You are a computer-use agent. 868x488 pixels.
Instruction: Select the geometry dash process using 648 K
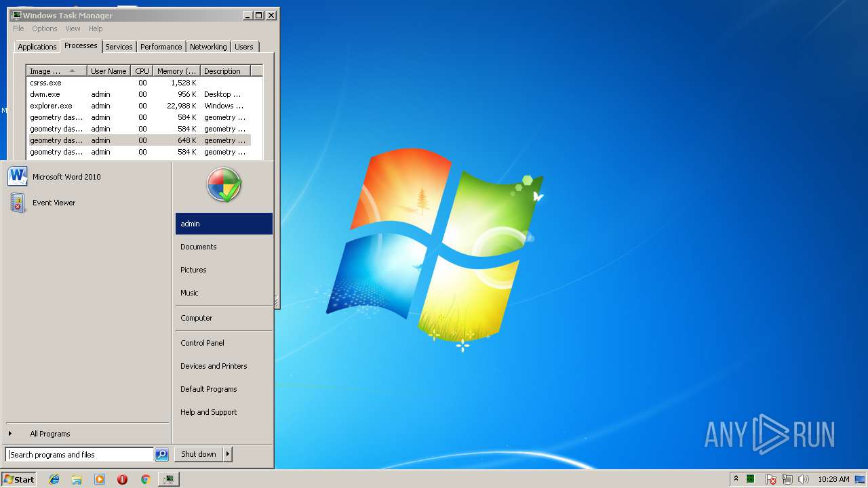(x=139, y=140)
